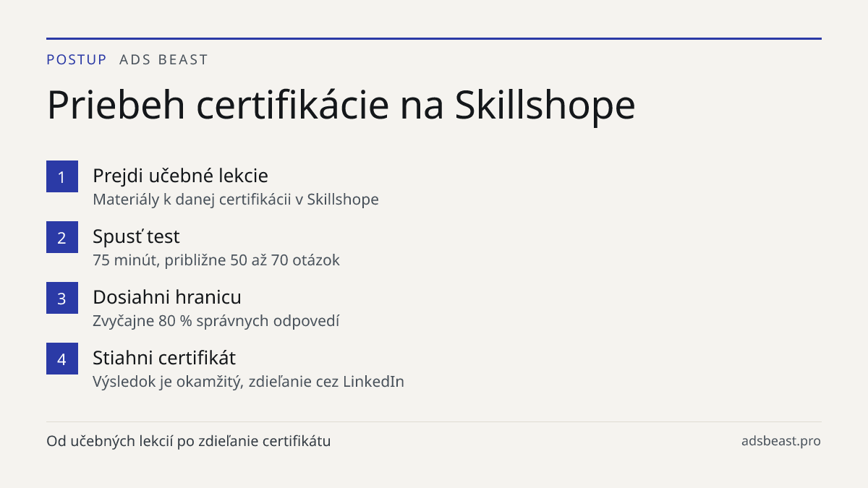Click the step number 1 box

click(x=62, y=176)
